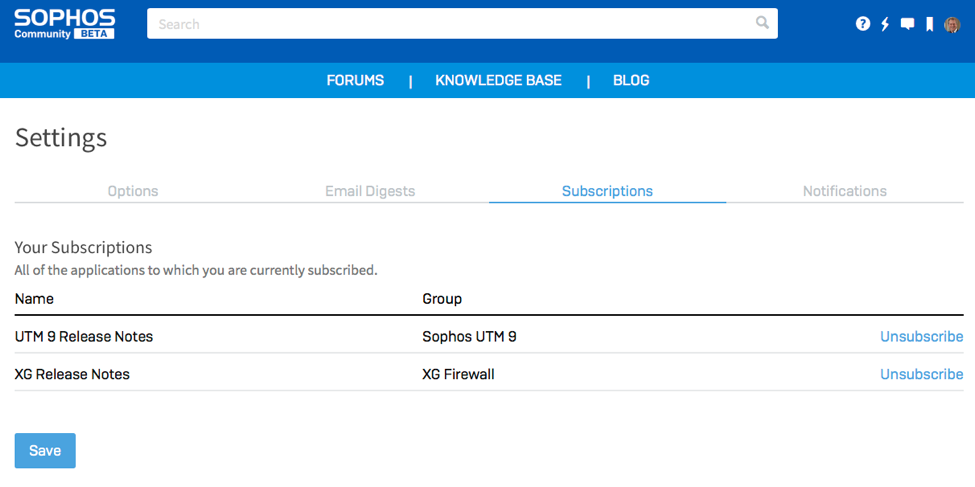
Task: Click the 'XG Firewall' group cell
Action: (458, 374)
